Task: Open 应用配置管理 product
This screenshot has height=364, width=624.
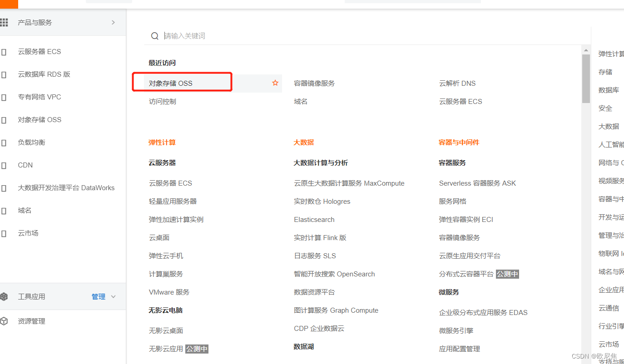Action: tap(460, 349)
